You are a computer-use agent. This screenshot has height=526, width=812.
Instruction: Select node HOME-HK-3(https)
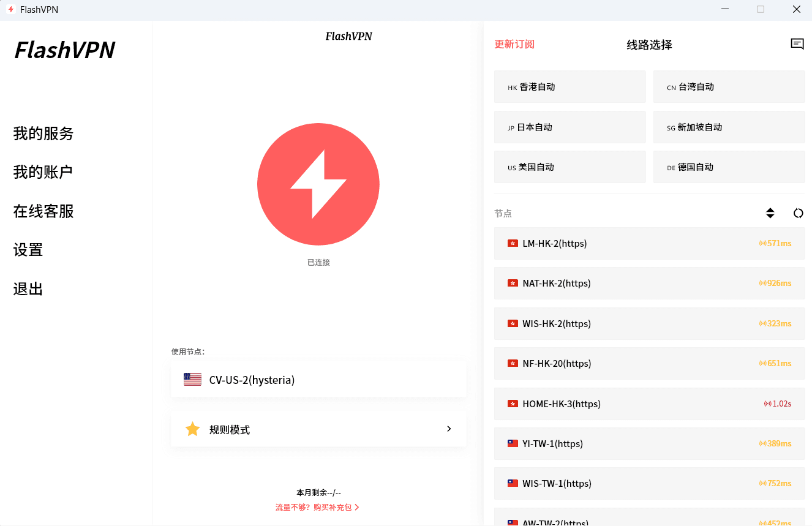649,404
